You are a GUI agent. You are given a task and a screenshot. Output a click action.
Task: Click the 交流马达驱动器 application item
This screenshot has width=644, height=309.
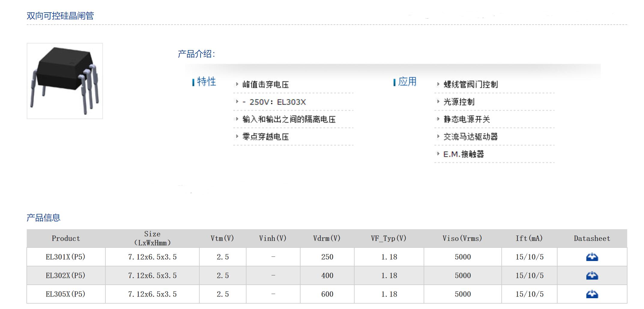click(x=470, y=137)
